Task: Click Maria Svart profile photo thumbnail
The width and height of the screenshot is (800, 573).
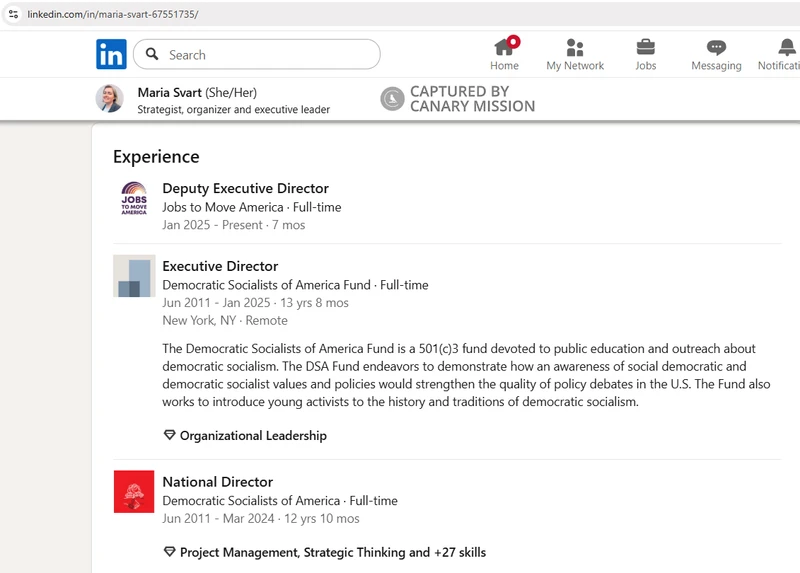Action: pos(110,98)
